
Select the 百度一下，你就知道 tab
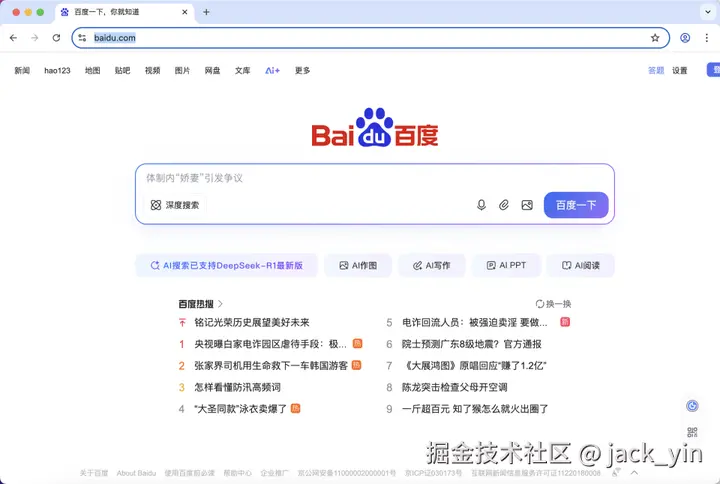click(124, 12)
